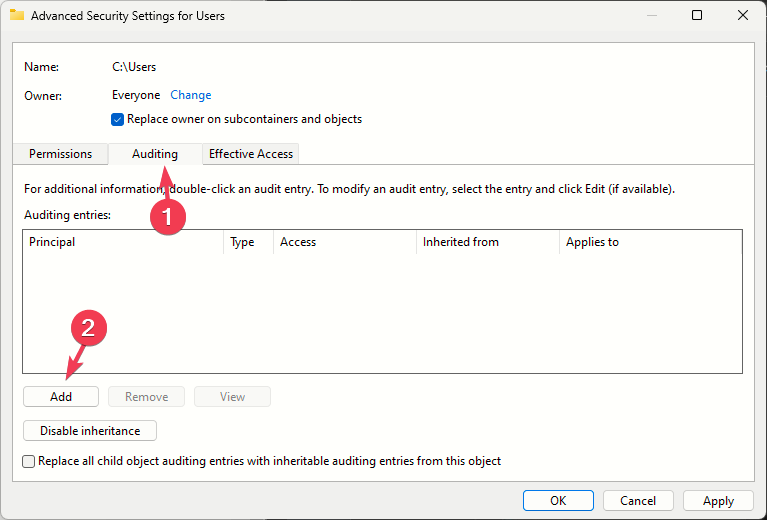This screenshot has height=520, width=767.
Task: Click the Add button
Action: click(x=61, y=397)
